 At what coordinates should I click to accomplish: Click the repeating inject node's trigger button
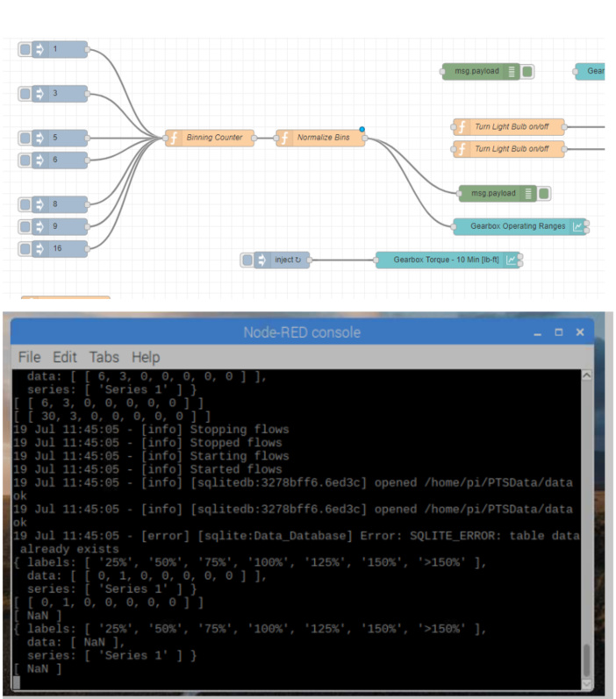(x=247, y=260)
